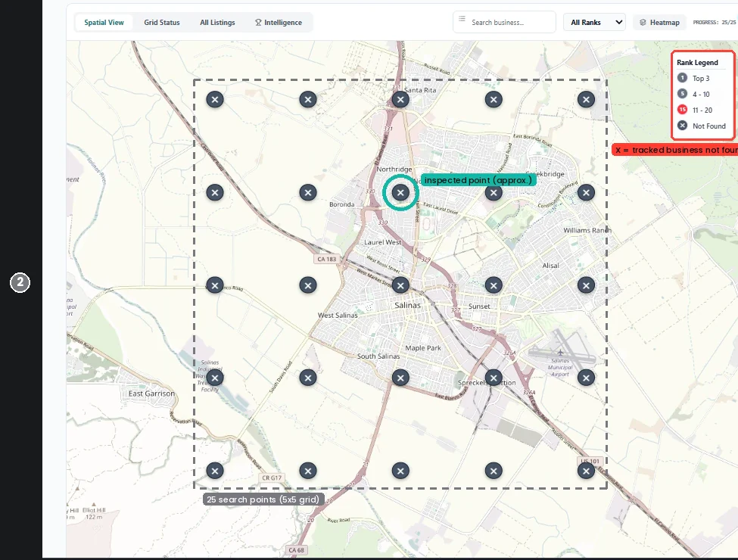Viewport: 738px width, 560px height.
Task: Click the East Garrison map label
Action: pos(151,394)
